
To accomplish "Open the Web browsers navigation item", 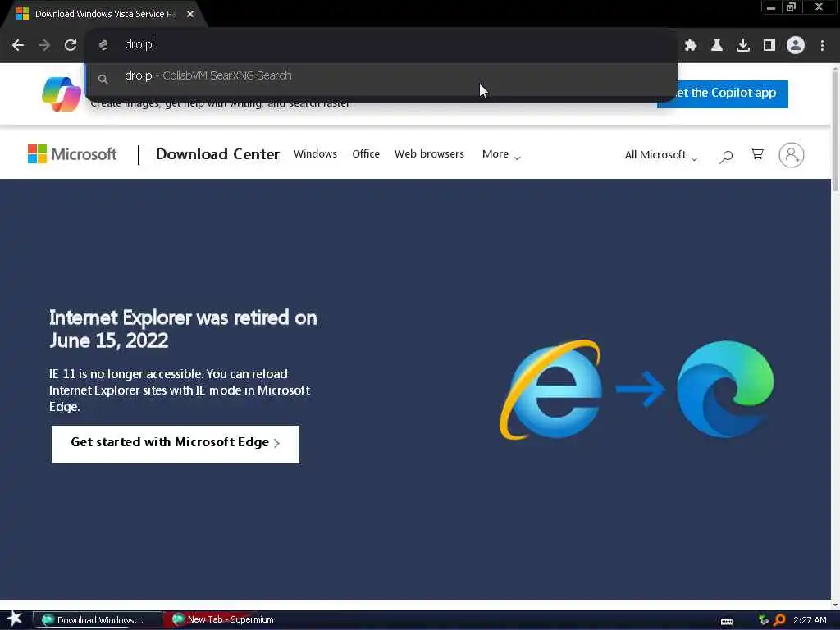I will pos(429,153).
